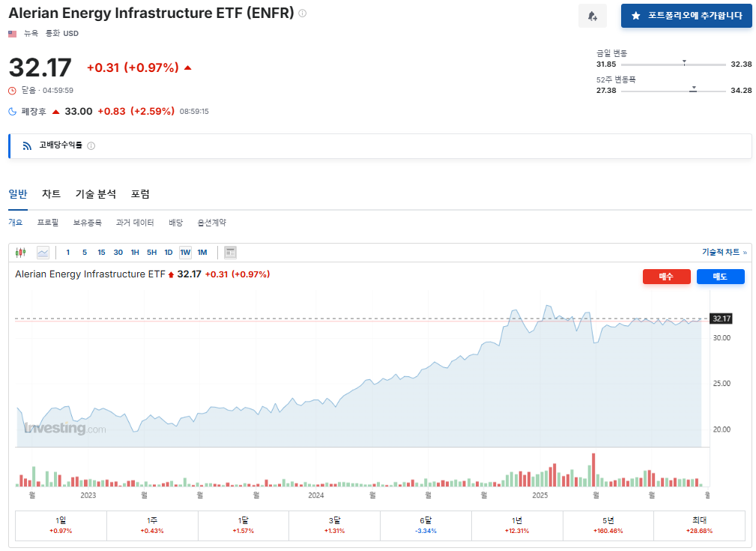
Task: Click the price alert bell icon
Action: point(593,15)
